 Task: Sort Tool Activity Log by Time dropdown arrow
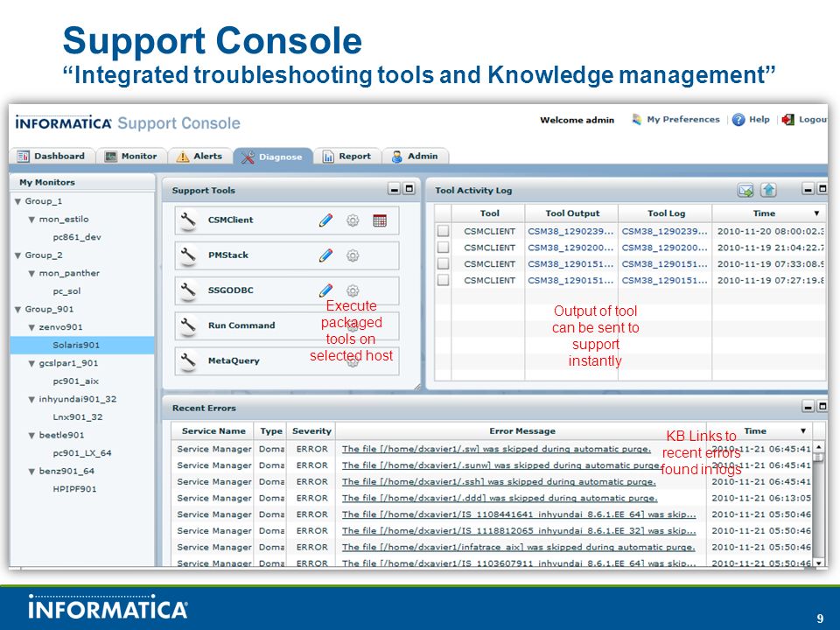click(x=816, y=213)
